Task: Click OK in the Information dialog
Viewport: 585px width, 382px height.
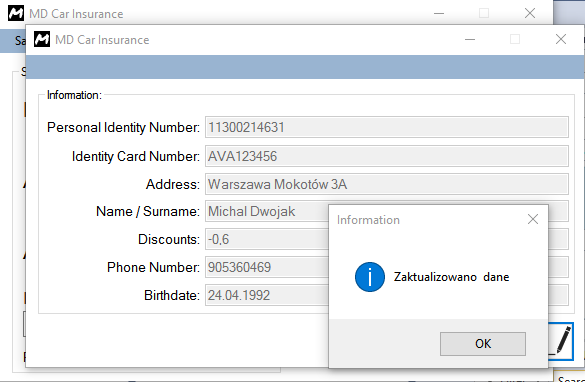Action: (x=483, y=344)
